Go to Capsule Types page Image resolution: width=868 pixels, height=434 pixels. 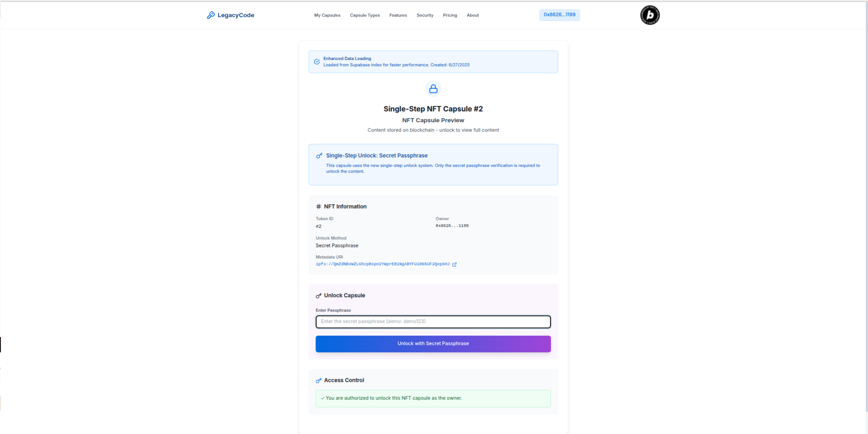(365, 15)
